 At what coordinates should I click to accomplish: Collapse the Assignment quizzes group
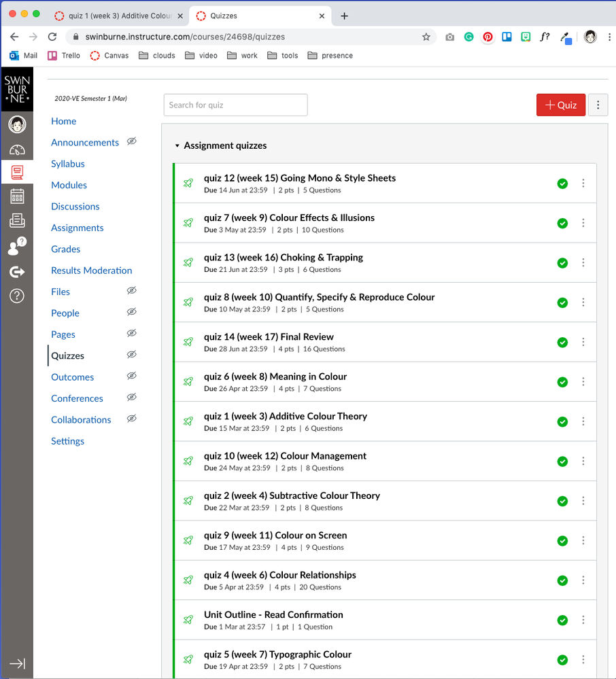point(177,145)
